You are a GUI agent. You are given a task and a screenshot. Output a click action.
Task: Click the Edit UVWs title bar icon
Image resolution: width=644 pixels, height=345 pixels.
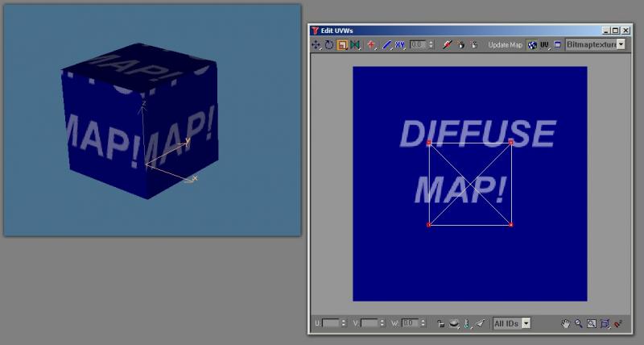[315, 31]
